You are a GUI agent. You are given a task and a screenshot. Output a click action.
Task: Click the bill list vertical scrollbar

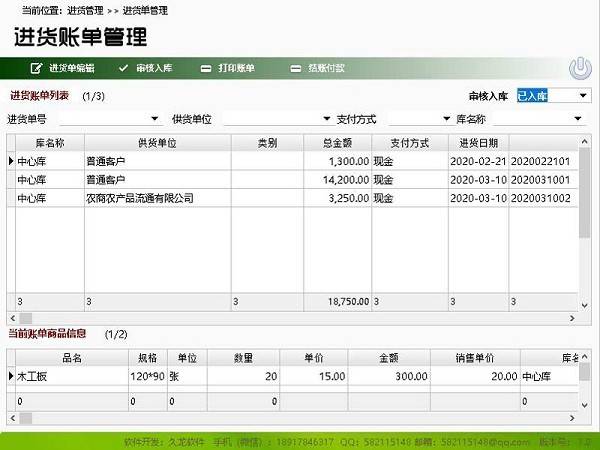click(x=584, y=200)
